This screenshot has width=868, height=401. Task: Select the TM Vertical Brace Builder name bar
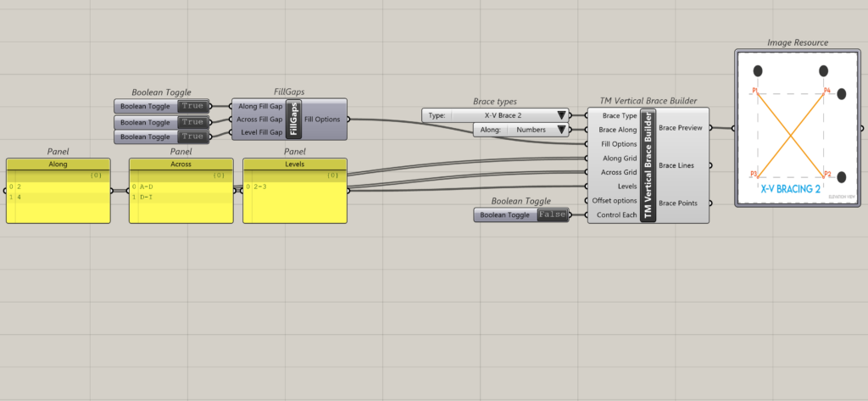tap(650, 165)
